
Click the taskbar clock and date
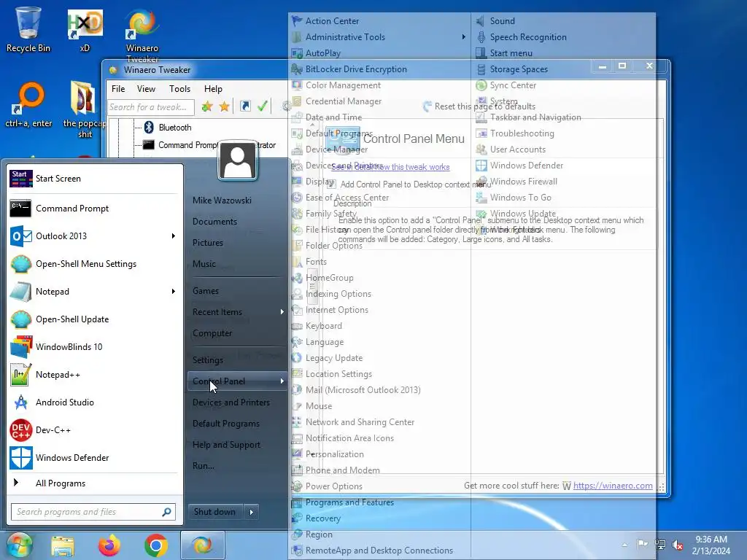point(711,545)
